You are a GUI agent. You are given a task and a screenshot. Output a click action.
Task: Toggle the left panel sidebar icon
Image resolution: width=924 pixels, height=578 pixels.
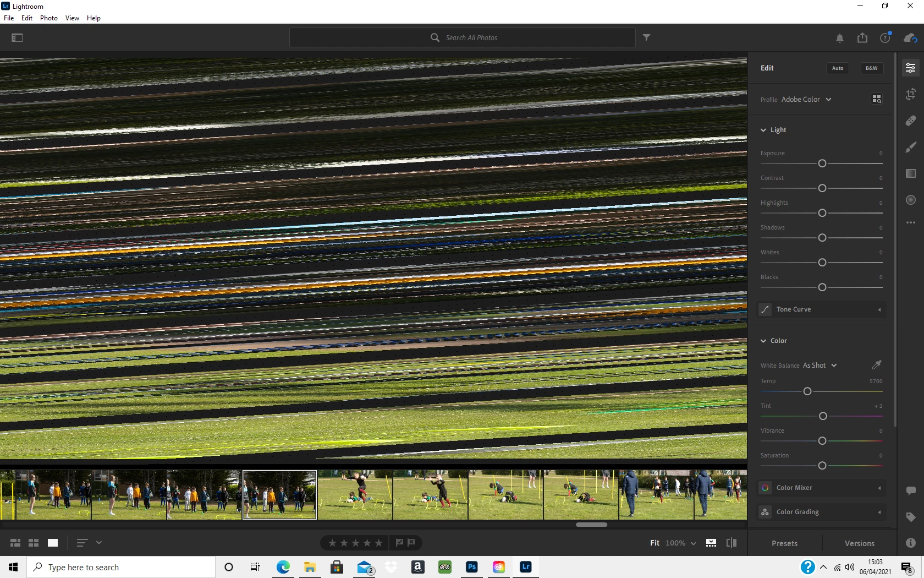(x=17, y=37)
